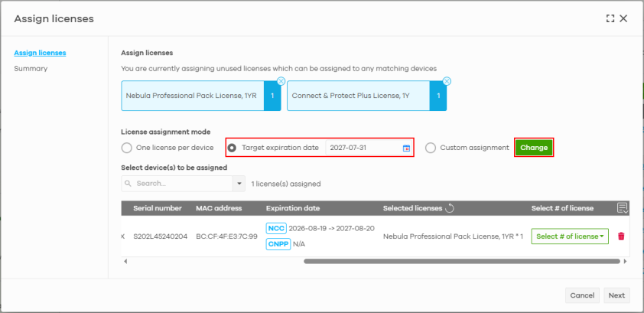Select Custom assignment mode

[x=431, y=148]
